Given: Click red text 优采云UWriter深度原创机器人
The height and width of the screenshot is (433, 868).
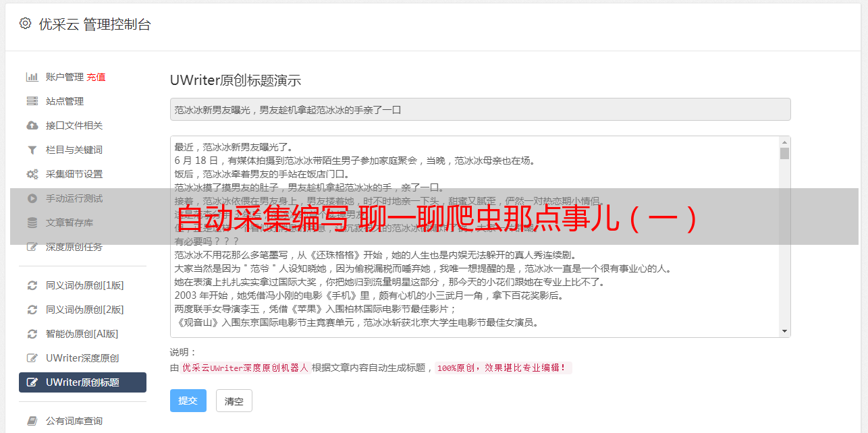Looking at the screenshot, I should 246,368.
